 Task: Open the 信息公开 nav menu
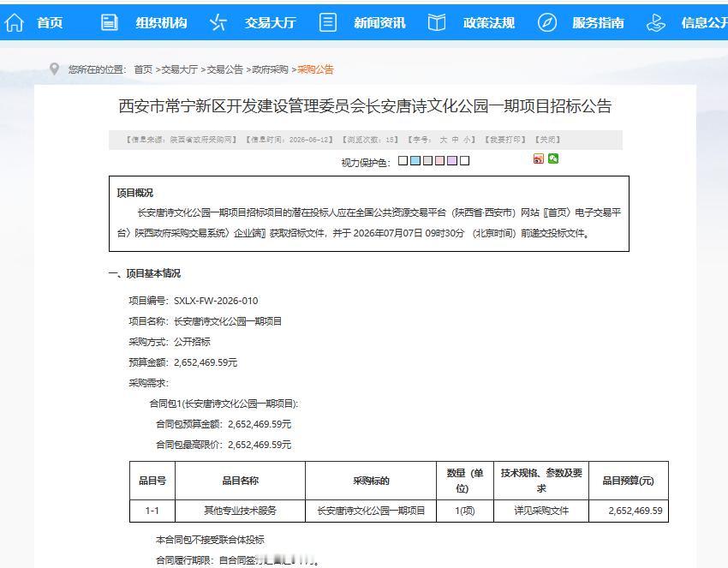click(x=704, y=22)
